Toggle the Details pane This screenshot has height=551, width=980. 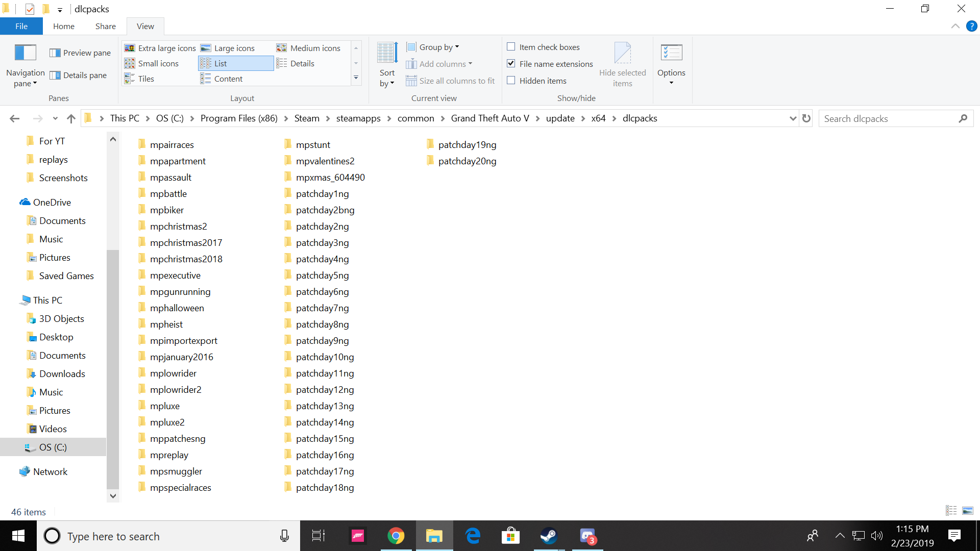click(x=78, y=75)
